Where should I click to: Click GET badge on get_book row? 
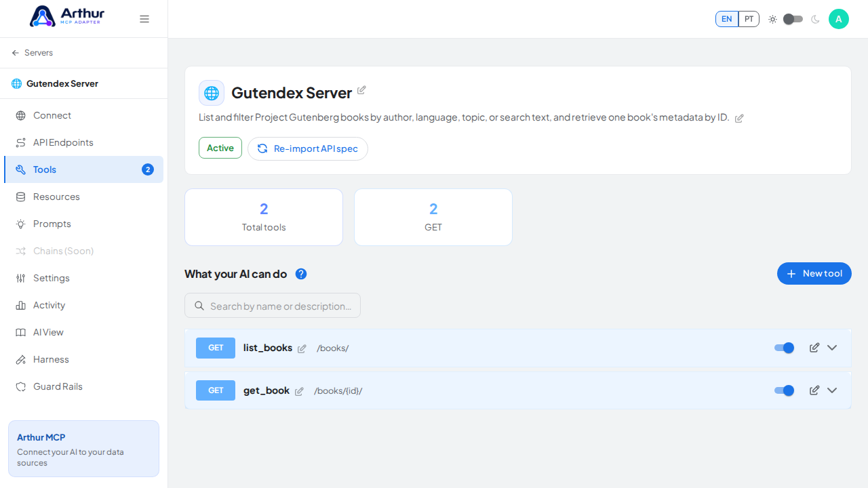[x=216, y=390]
